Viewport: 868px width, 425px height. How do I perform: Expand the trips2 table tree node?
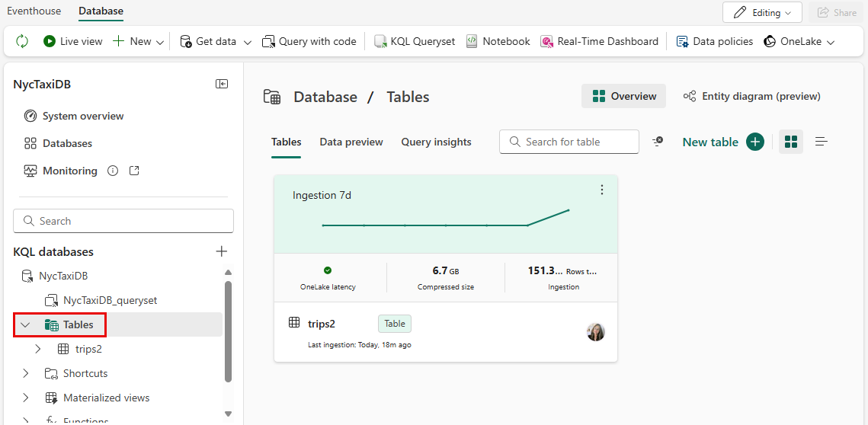38,349
